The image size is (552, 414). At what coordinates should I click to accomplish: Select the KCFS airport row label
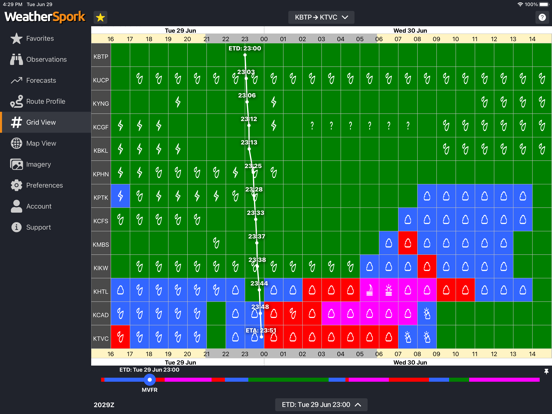pyautogui.click(x=101, y=221)
